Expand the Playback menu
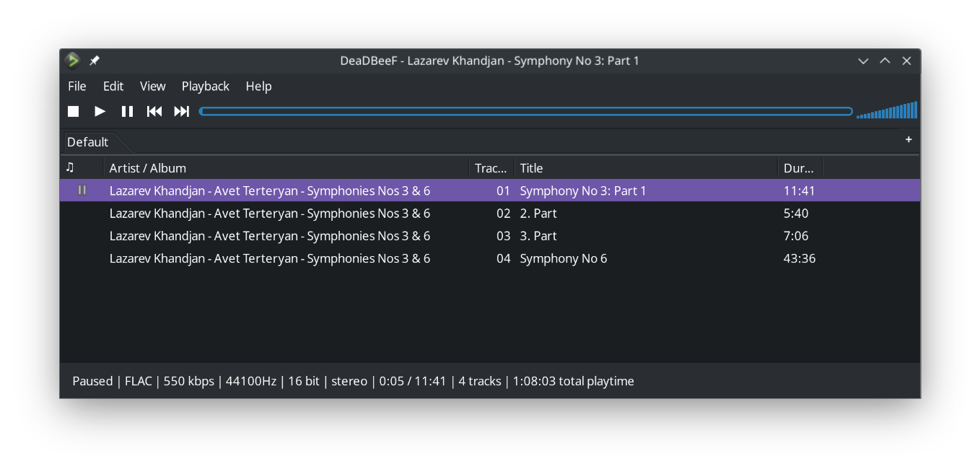This screenshot has height=469, width=980. 205,86
